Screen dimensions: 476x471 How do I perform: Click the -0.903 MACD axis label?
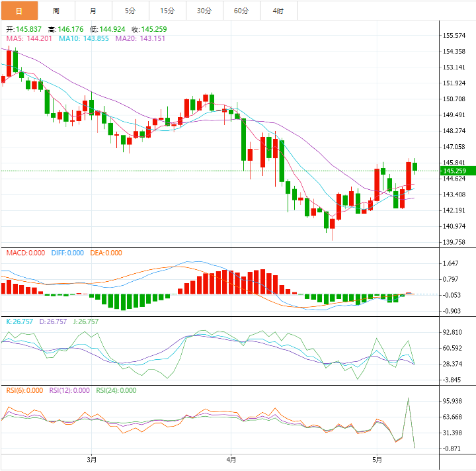coord(452,311)
